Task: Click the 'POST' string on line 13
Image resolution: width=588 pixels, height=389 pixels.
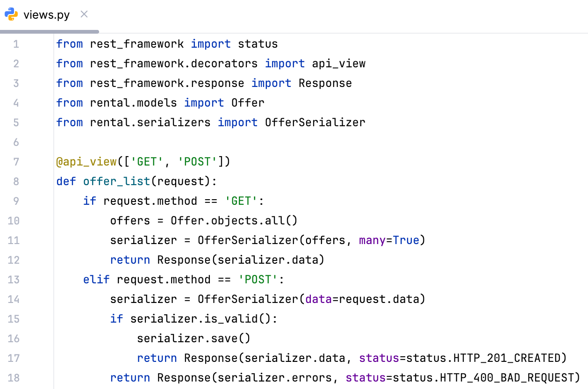Action: pyautogui.click(x=259, y=279)
